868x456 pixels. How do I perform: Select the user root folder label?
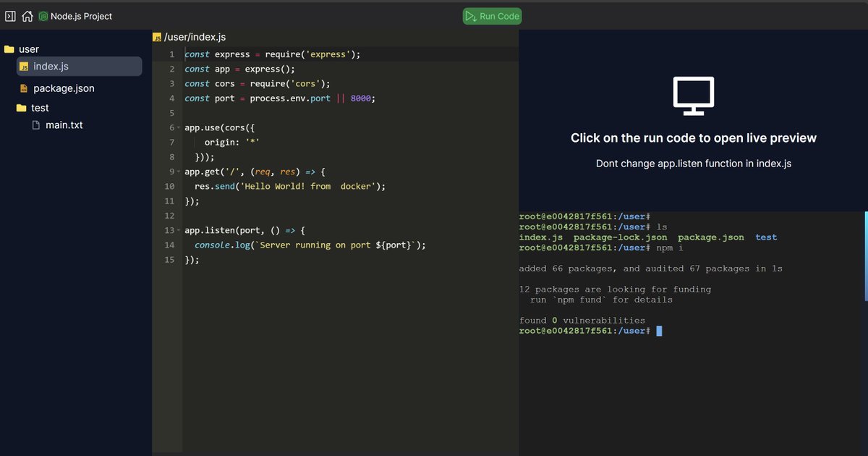coord(29,49)
